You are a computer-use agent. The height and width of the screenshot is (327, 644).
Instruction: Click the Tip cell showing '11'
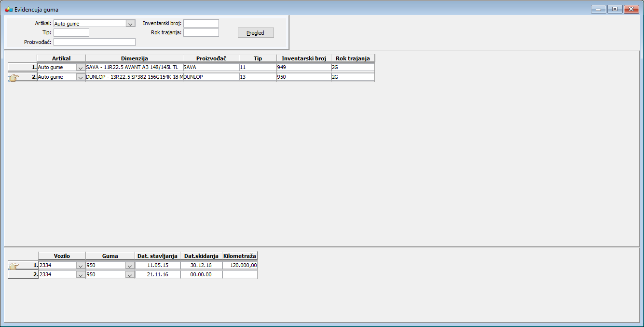click(258, 68)
